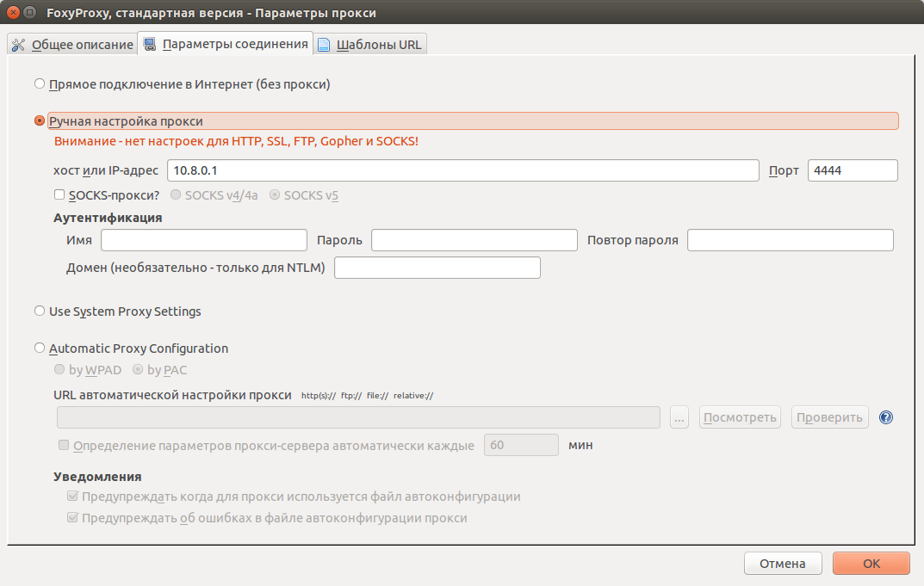Click the interval field showing 60 мин
Viewport: 924px width, 586px height.
(x=521, y=445)
